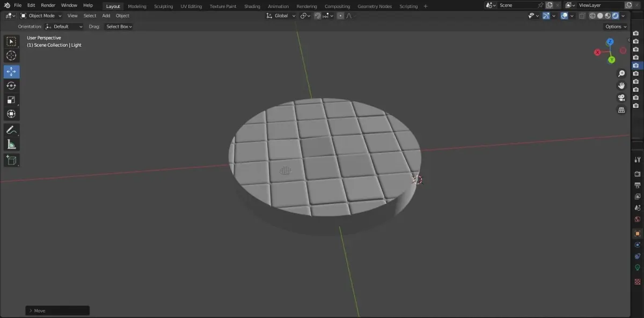644x318 pixels.
Task: Add a new workspace with plus button
Action: pos(426,6)
